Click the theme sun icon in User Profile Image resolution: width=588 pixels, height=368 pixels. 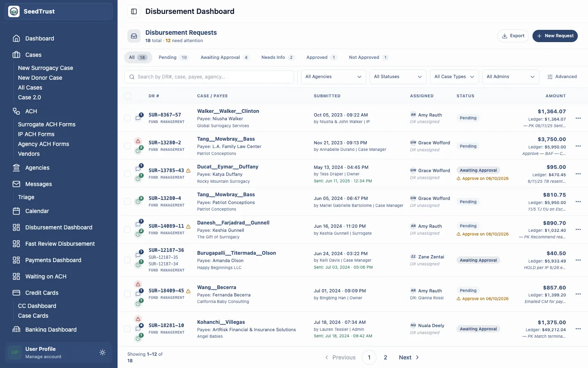tap(102, 352)
